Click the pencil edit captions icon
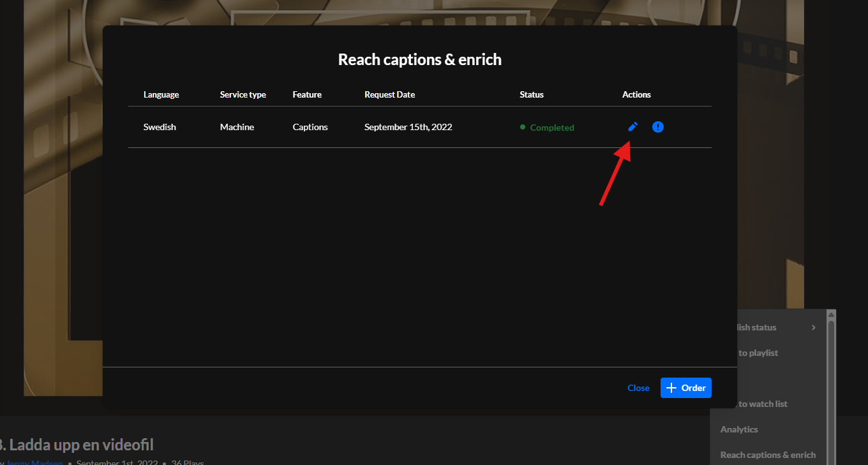868x465 pixels. [x=632, y=127]
